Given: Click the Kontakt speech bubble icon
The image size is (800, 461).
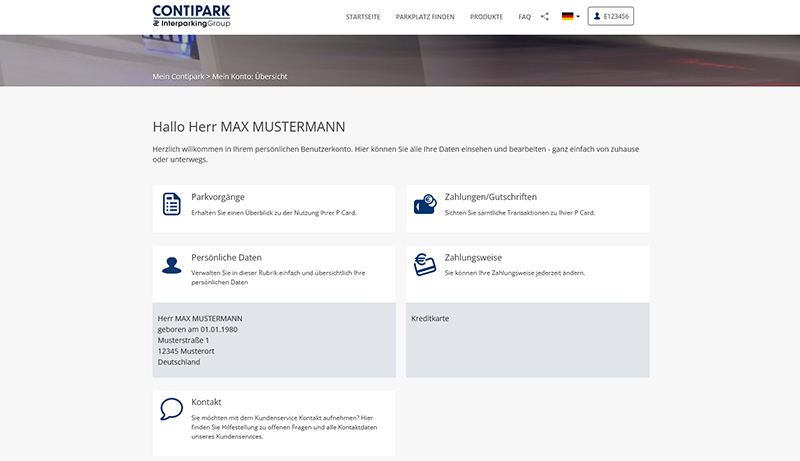Looking at the screenshot, I should point(172,409).
